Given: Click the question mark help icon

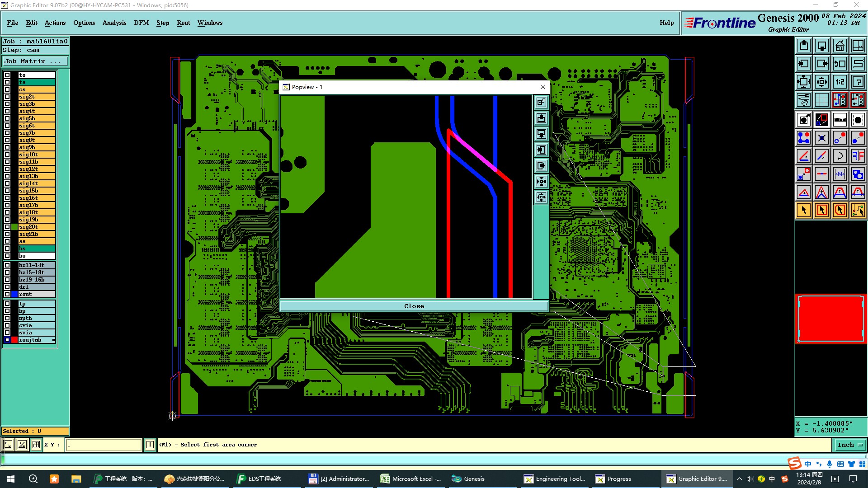Looking at the screenshot, I should 858,82.
